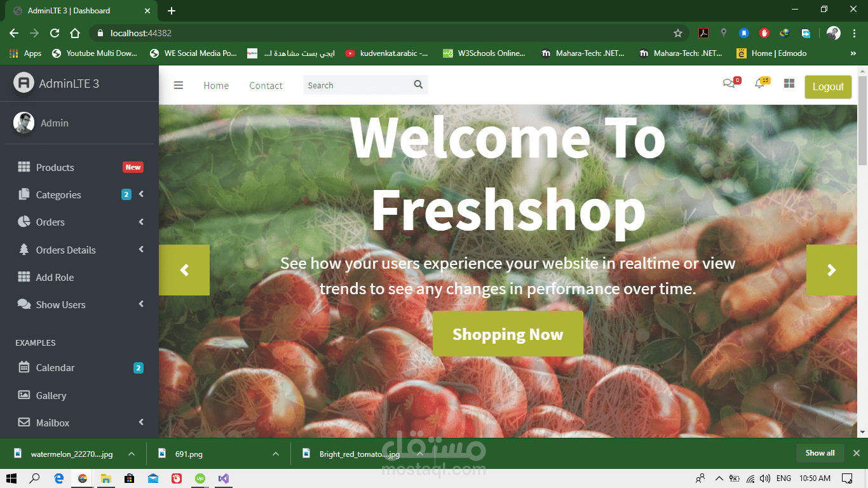Click the Shopping Now button
868x488 pixels.
(x=508, y=334)
